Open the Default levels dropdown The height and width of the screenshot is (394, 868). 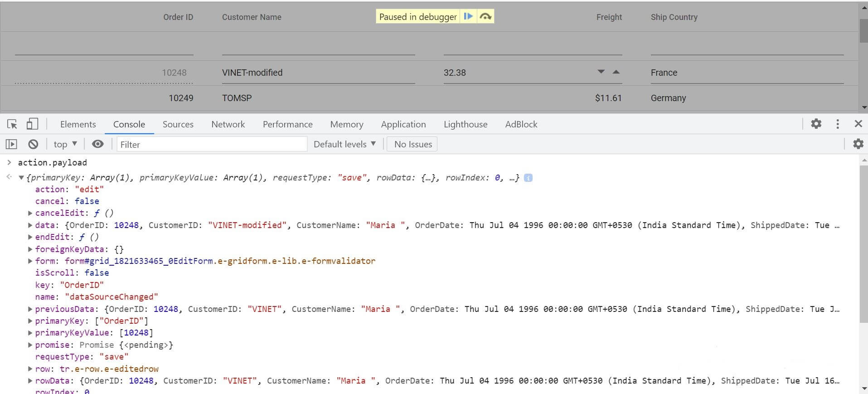(344, 144)
